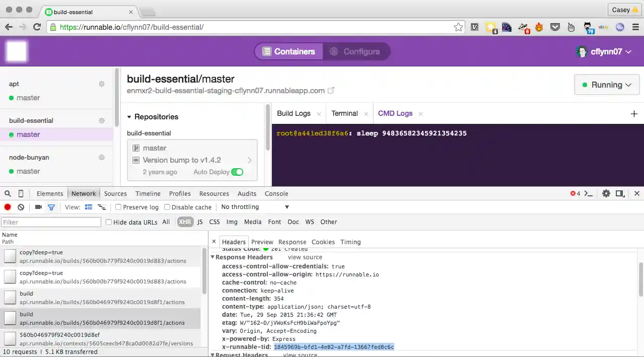Screen dimensions: 644x357
Task: Click the browser back arrow
Action: point(9,27)
